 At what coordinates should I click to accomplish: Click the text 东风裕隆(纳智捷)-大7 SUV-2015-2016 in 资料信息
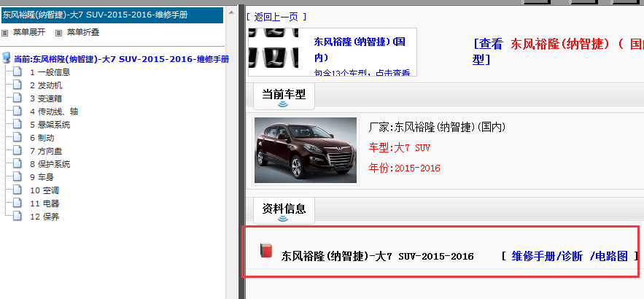(x=378, y=257)
